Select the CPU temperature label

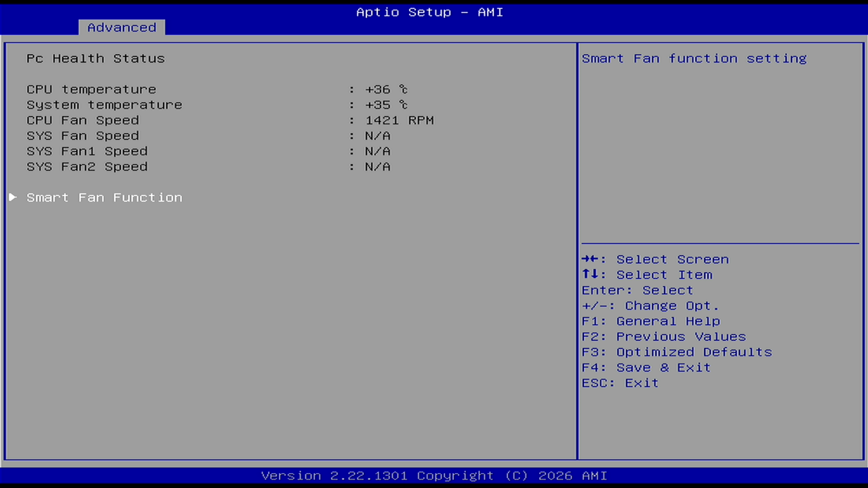click(x=91, y=89)
